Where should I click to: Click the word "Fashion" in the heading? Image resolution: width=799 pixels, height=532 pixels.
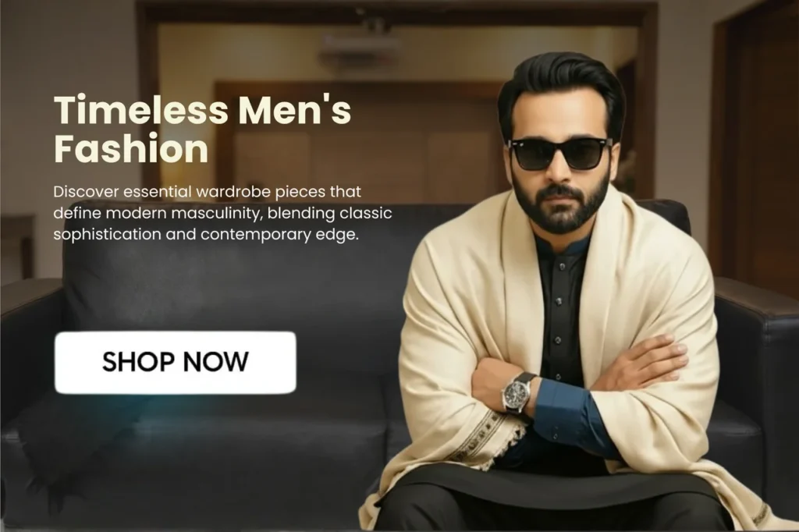click(131, 149)
